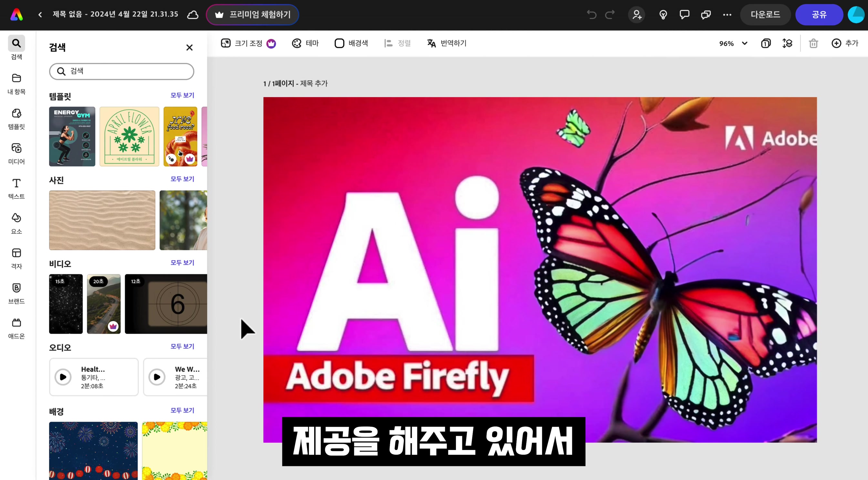Open the more options ellipsis menu

click(727, 15)
